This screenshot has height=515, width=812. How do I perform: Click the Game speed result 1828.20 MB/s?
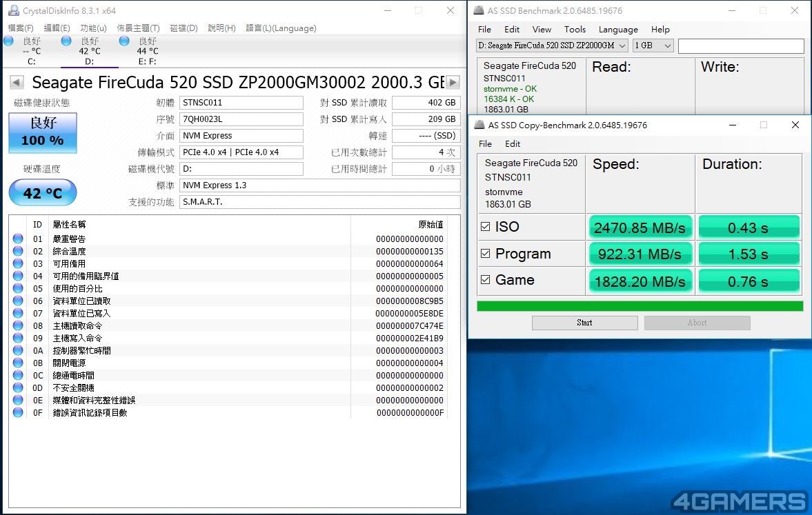[x=640, y=281]
